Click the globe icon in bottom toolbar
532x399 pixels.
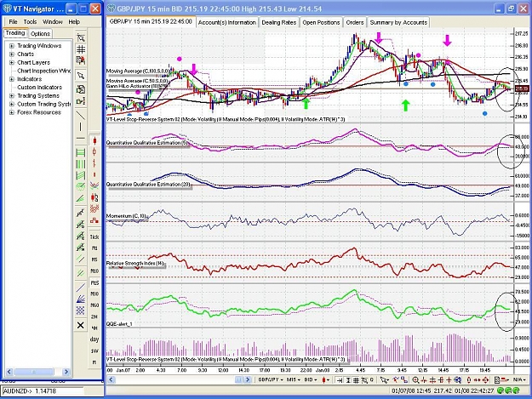(458, 380)
